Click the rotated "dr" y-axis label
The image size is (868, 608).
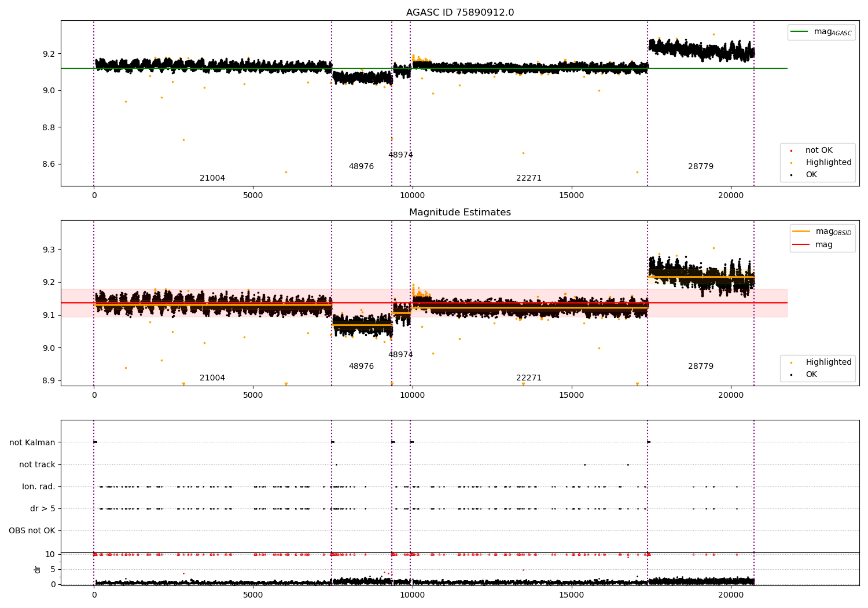pyautogui.click(x=38, y=570)
